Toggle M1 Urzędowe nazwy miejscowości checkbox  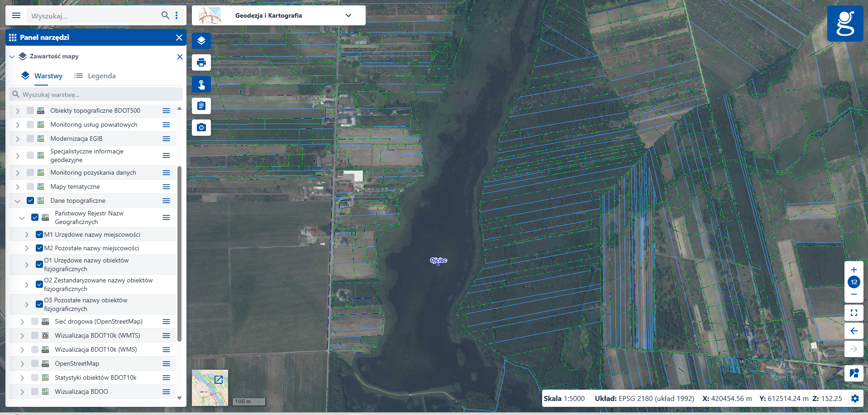click(x=39, y=234)
